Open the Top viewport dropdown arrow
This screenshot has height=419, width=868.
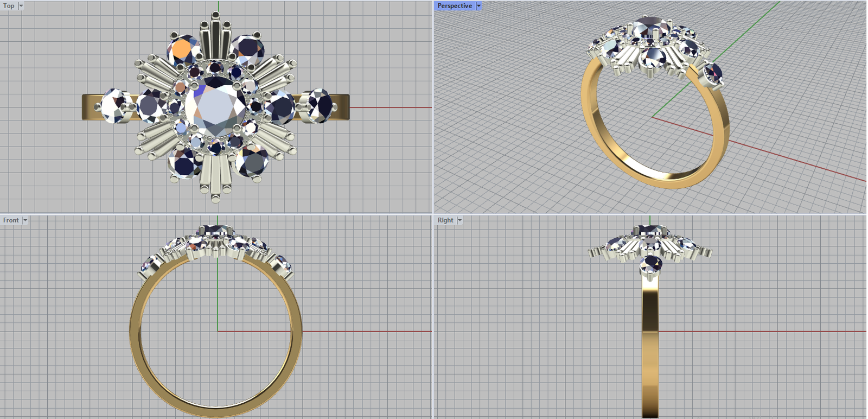click(21, 6)
